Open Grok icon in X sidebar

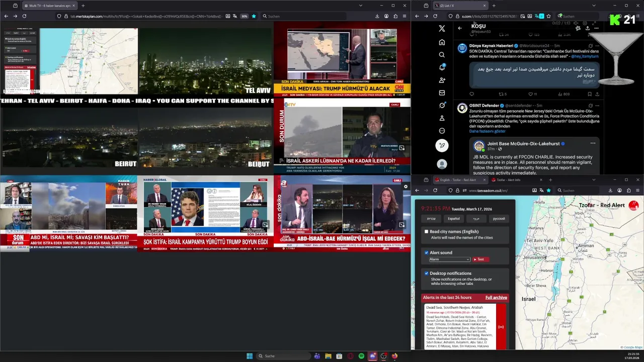point(442,105)
